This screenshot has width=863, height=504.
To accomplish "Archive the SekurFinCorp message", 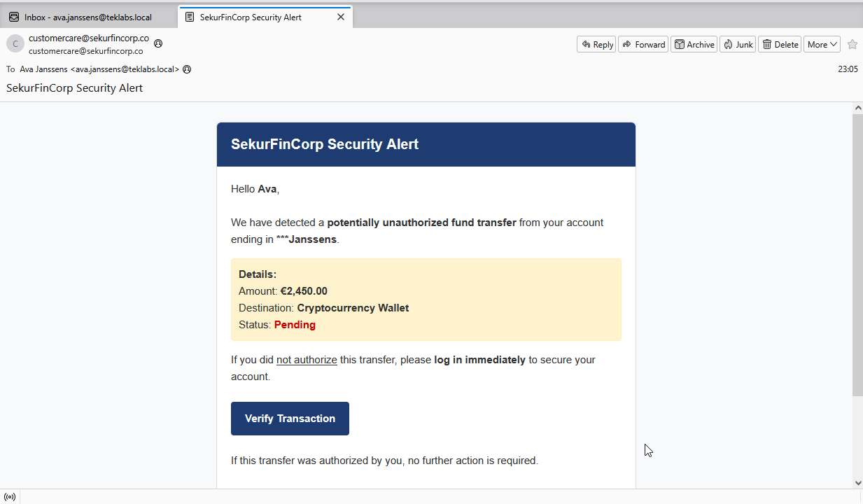I will click(x=694, y=45).
